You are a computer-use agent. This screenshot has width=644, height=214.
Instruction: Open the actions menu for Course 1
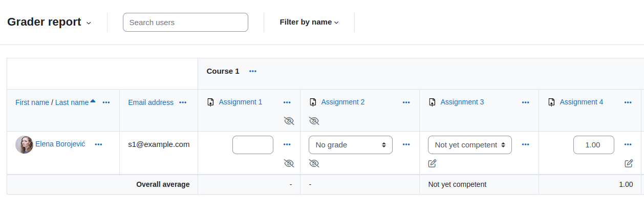[x=253, y=71]
